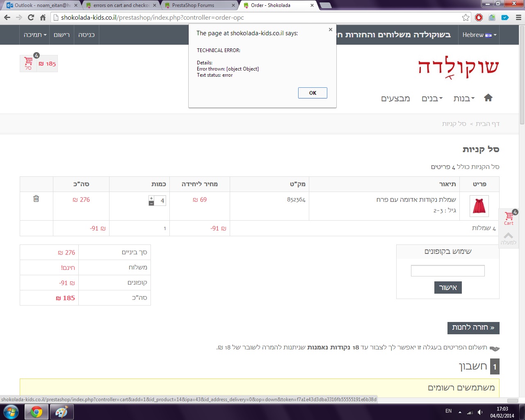525x420 pixels.
Task: Click the אישור coupon confirm button
Action: [448, 288]
